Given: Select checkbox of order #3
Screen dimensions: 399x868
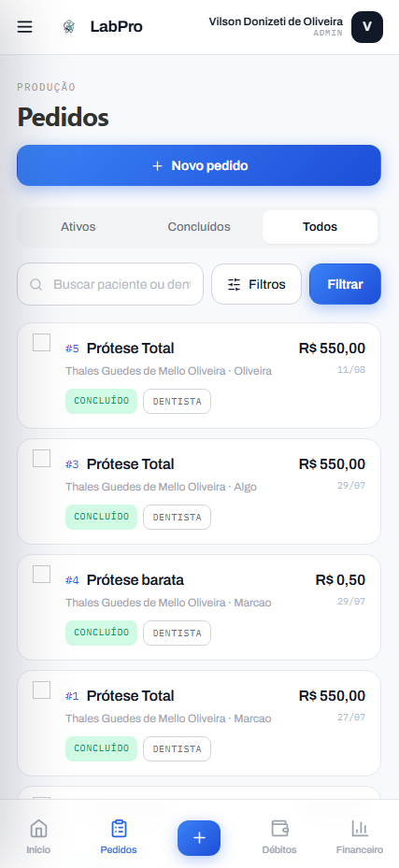Looking at the screenshot, I should point(41,458).
